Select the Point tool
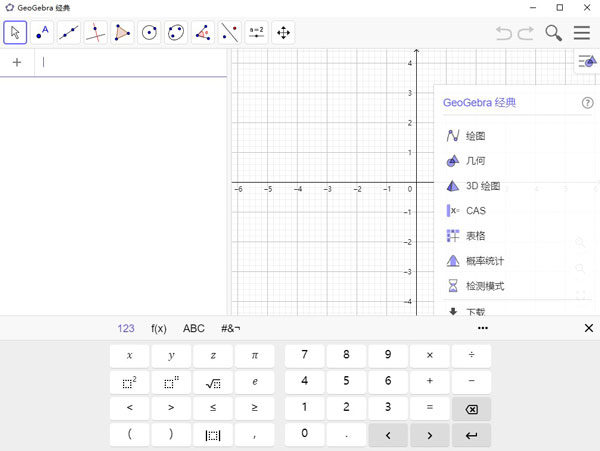 (42, 33)
